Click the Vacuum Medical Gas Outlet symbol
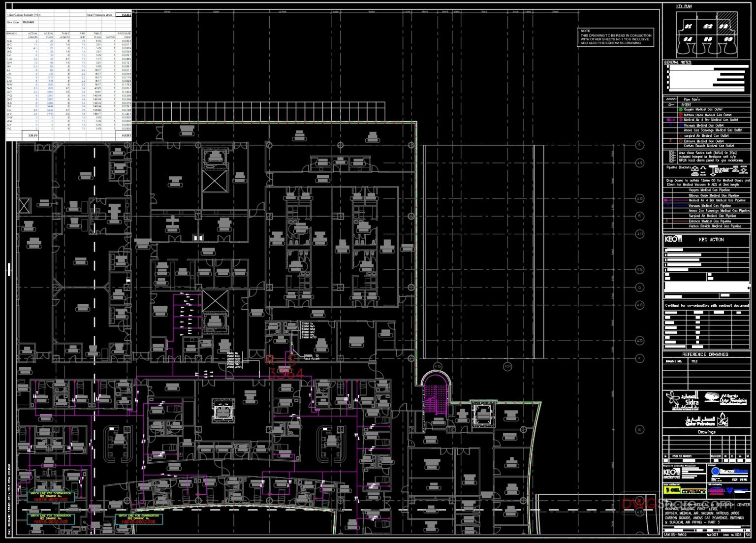756x543 pixels. 682,126
